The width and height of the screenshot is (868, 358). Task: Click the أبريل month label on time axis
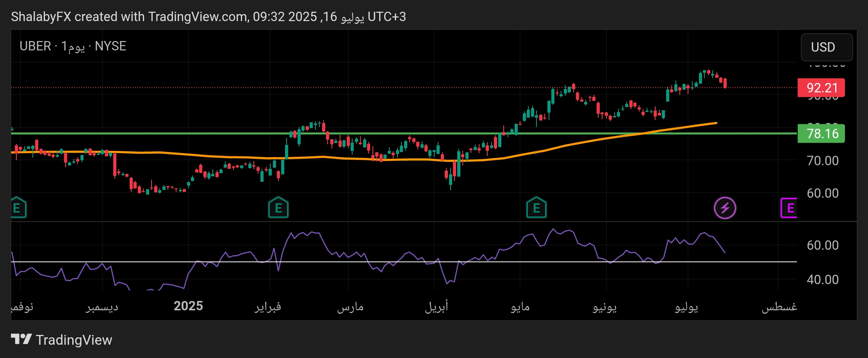436,307
